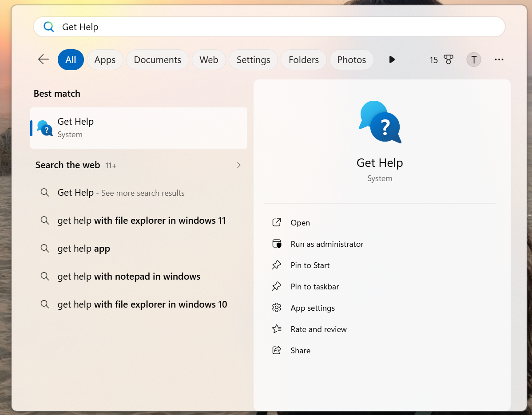This screenshot has height=415, width=532.
Task: Select 'get help with notepad in windows' suggestion
Action: [129, 277]
